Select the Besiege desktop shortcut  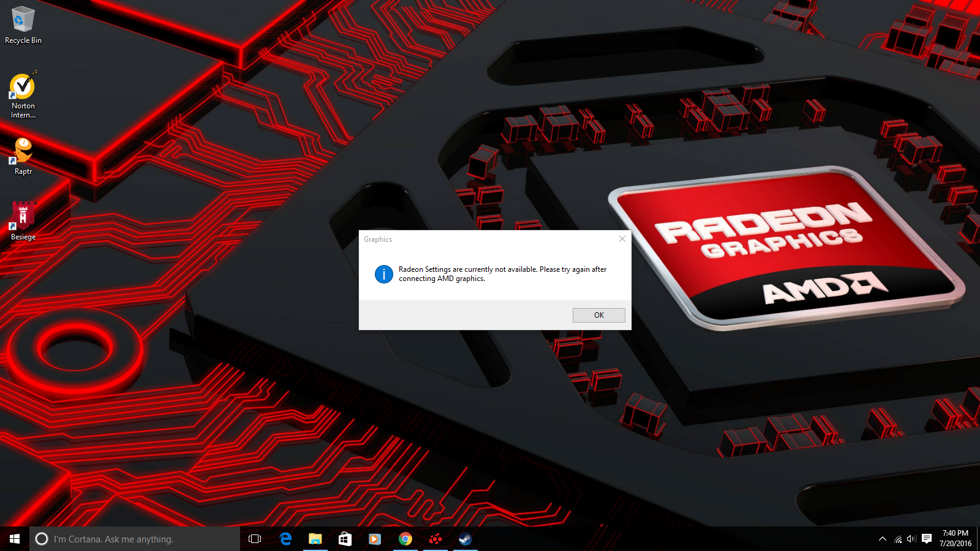click(23, 222)
